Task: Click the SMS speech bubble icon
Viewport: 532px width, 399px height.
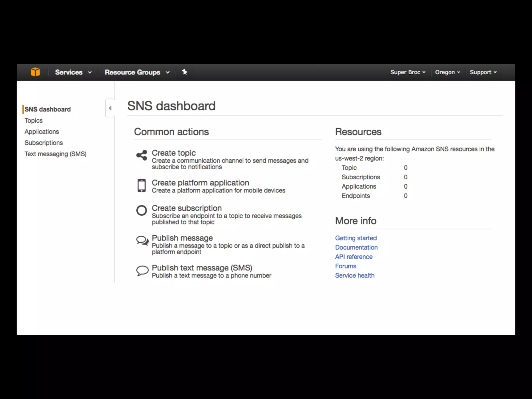Action: pyautogui.click(x=142, y=271)
